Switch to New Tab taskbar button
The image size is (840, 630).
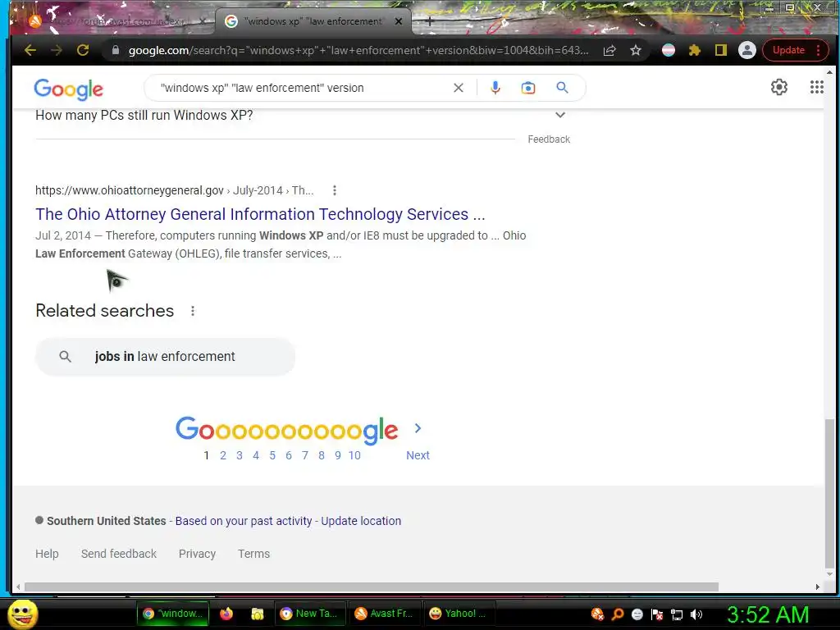click(309, 614)
